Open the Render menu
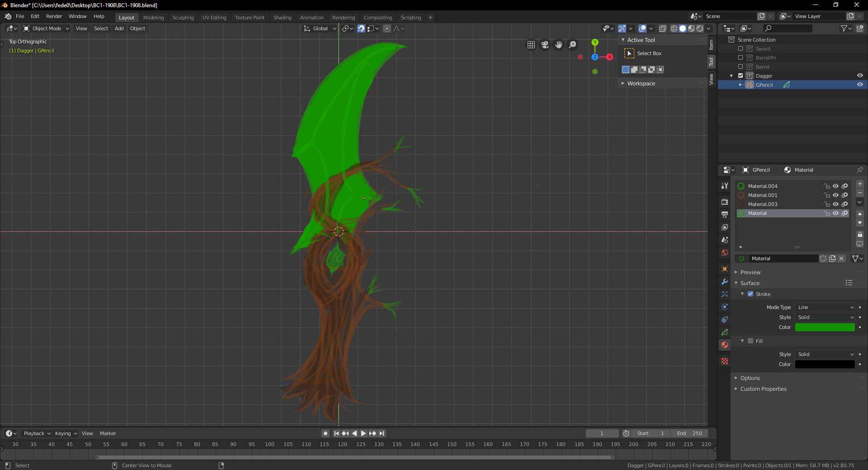This screenshot has width=868, height=470. click(x=54, y=16)
